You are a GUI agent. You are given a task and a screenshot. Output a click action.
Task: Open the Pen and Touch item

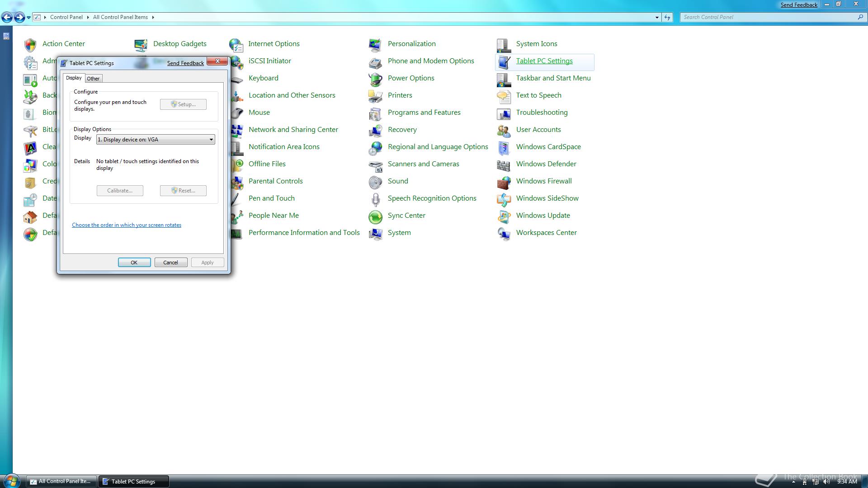pos(271,198)
